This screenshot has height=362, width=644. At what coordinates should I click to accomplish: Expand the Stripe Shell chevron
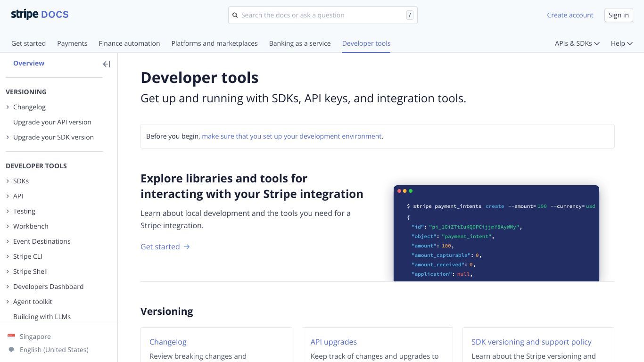click(x=8, y=271)
